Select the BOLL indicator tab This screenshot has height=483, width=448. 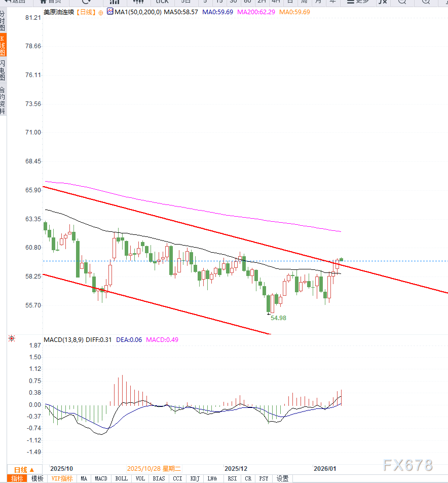tap(121, 478)
